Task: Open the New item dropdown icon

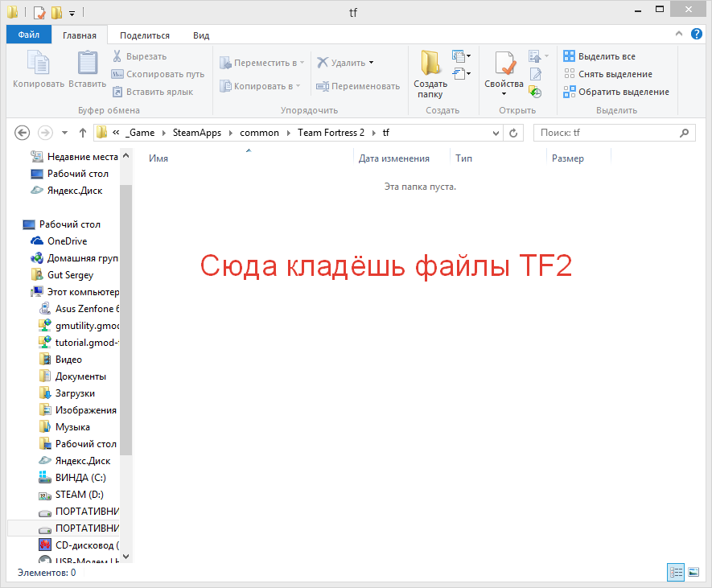Action: pyautogui.click(x=461, y=56)
